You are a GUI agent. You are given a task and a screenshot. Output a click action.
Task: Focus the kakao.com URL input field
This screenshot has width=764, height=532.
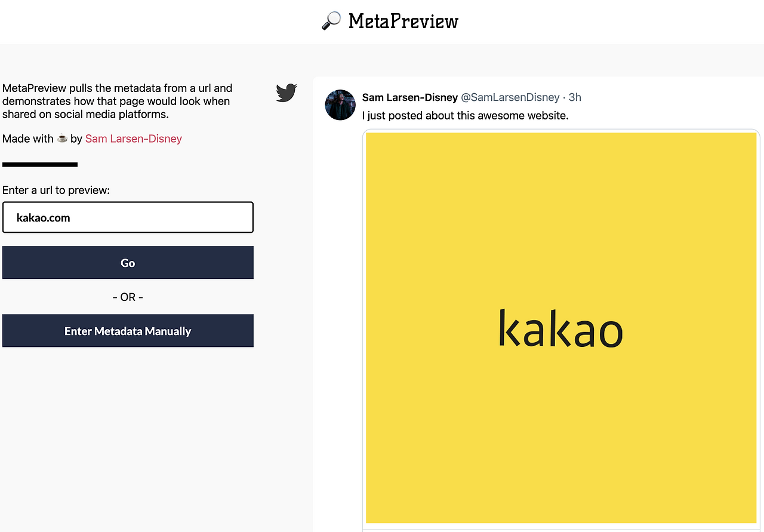128,217
